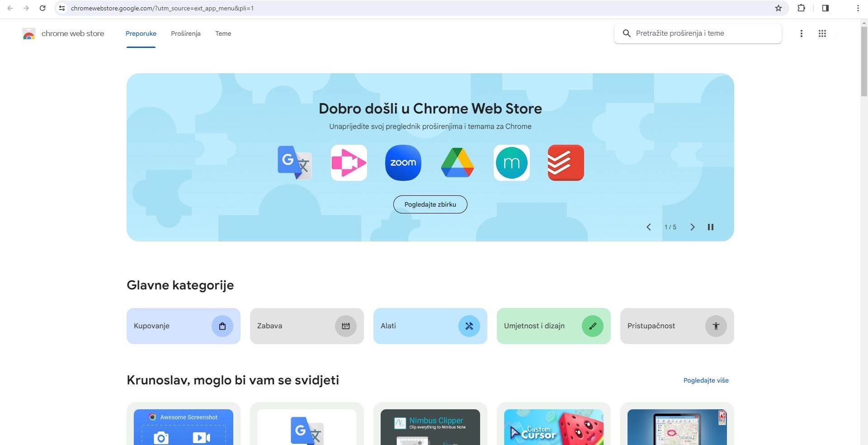Screen dimensions: 868x445
Task: Open the Pogledajte više link
Action: [x=706, y=380]
